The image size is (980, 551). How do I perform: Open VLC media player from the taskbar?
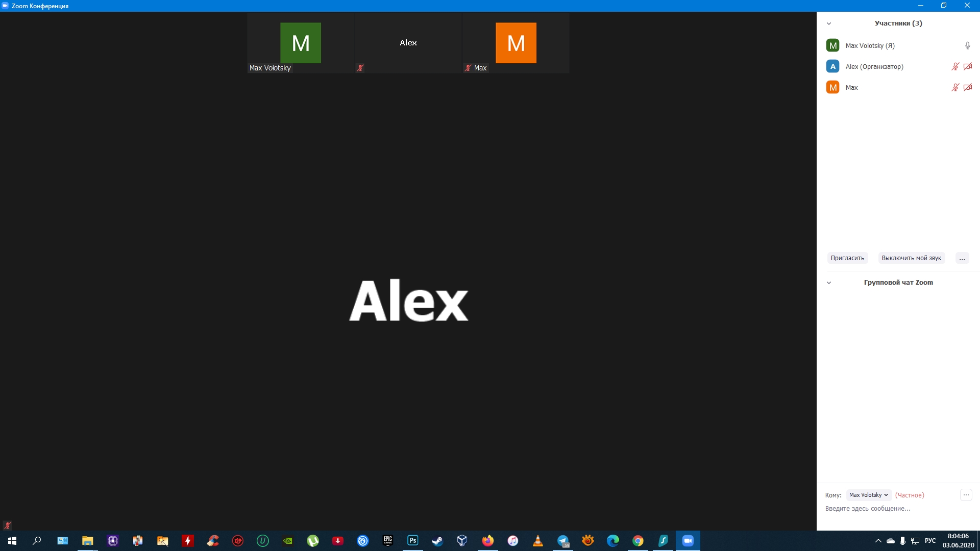coord(537,541)
